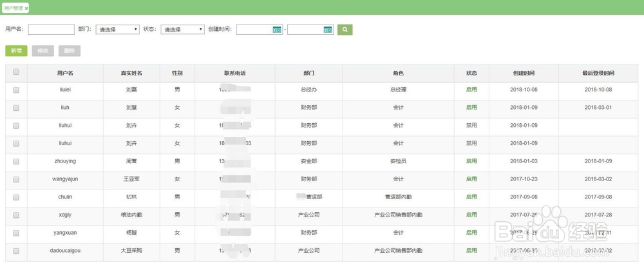Click the 修改 button

coord(43,51)
